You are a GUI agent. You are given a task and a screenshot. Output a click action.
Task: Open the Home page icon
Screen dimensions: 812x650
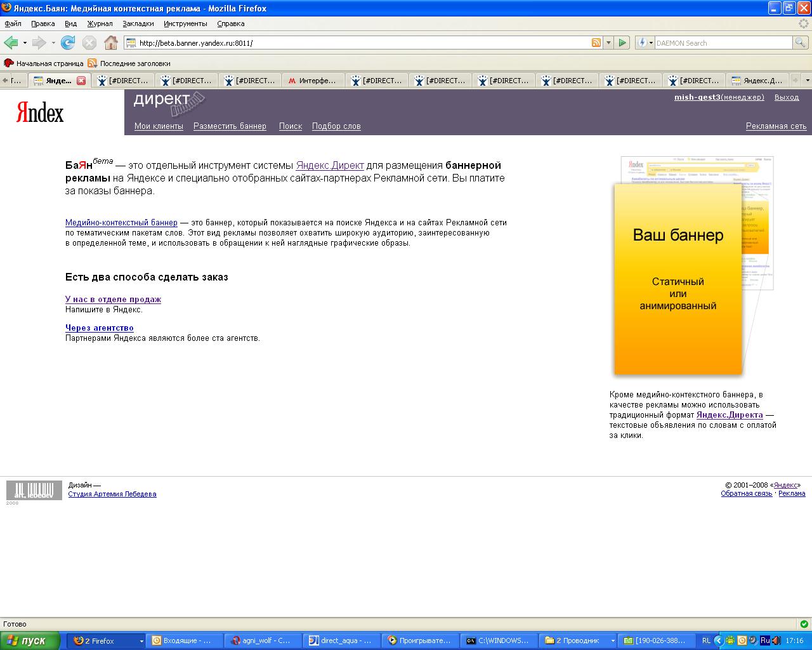pyautogui.click(x=111, y=43)
